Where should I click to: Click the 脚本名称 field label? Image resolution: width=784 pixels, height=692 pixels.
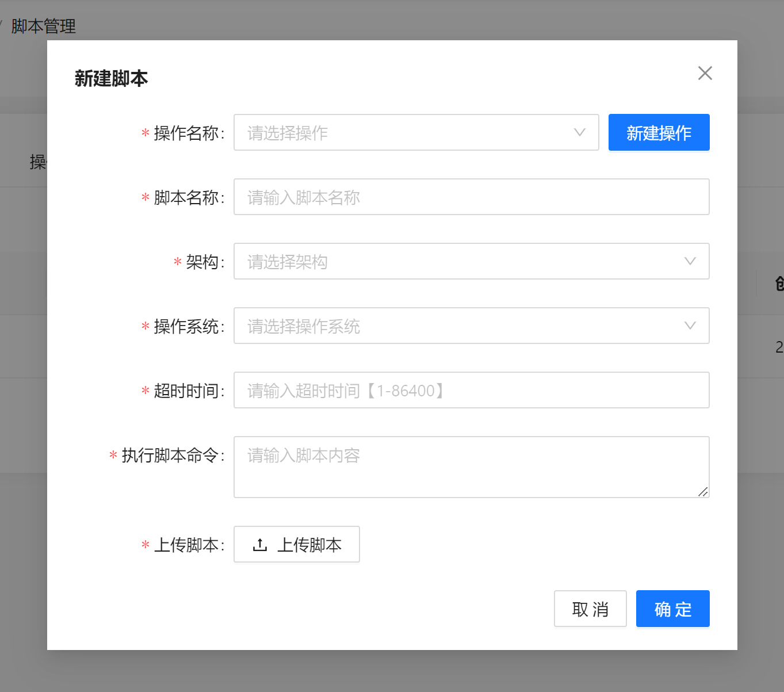click(186, 198)
